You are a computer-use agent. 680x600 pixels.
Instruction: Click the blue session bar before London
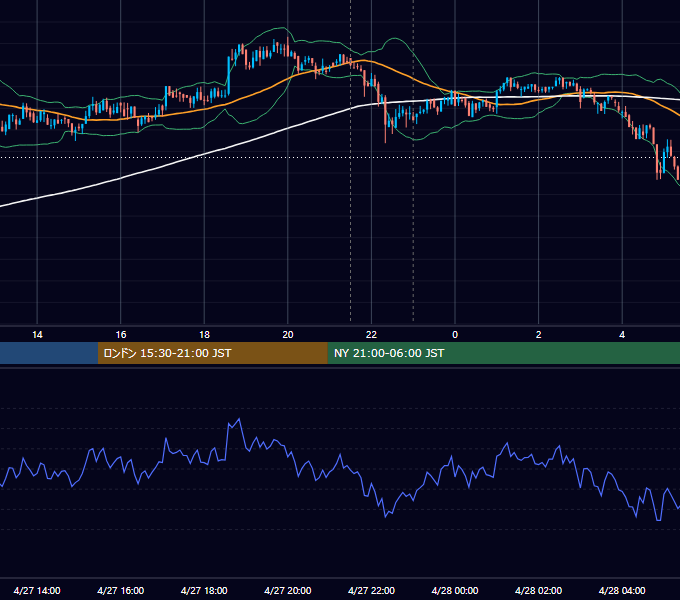(49, 353)
